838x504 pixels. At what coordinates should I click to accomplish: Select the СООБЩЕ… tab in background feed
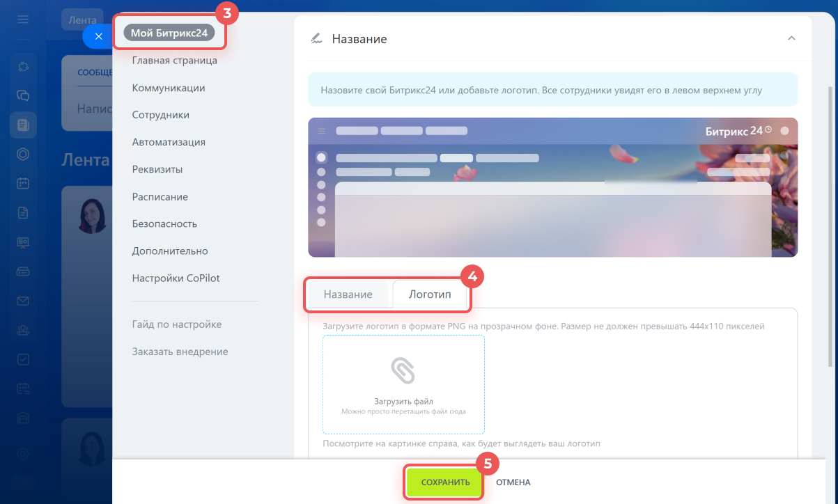point(95,72)
